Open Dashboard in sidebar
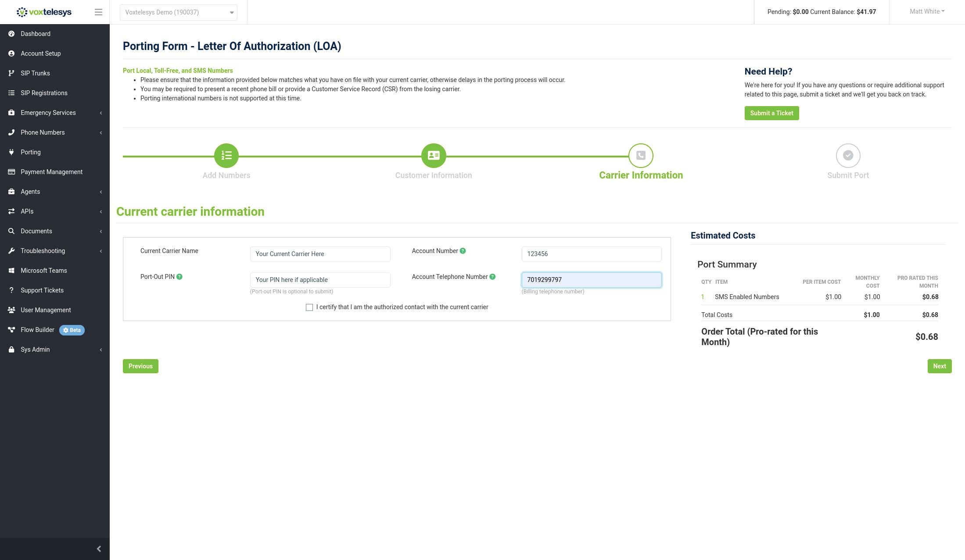 [x=55, y=34]
